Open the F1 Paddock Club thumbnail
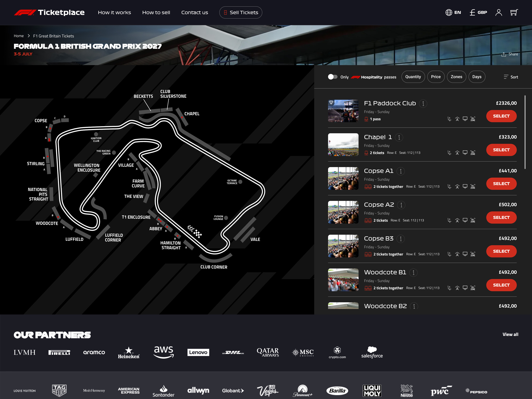Image resolution: width=532 pixels, height=399 pixels. click(x=343, y=111)
